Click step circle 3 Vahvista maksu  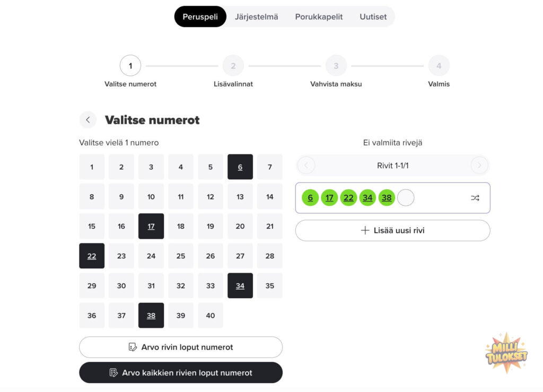coord(336,65)
